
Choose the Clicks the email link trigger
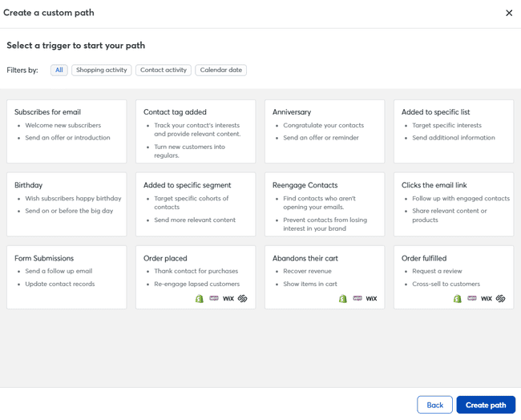[454, 204]
